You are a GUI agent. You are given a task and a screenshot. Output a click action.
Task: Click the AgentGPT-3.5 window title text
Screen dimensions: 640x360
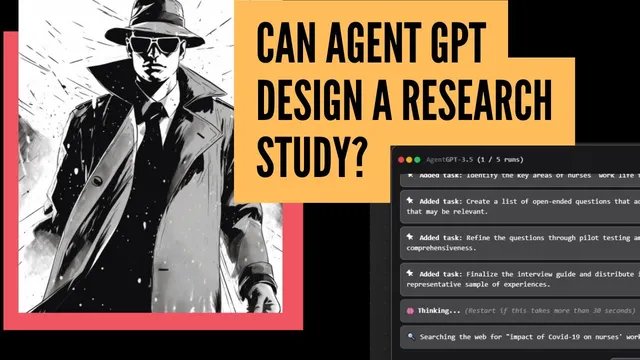tap(474, 160)
